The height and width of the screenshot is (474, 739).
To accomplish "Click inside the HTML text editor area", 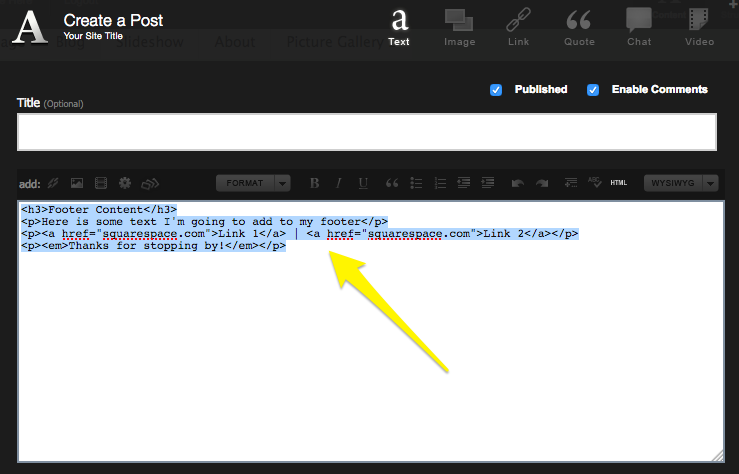I will tap(370, 360).
